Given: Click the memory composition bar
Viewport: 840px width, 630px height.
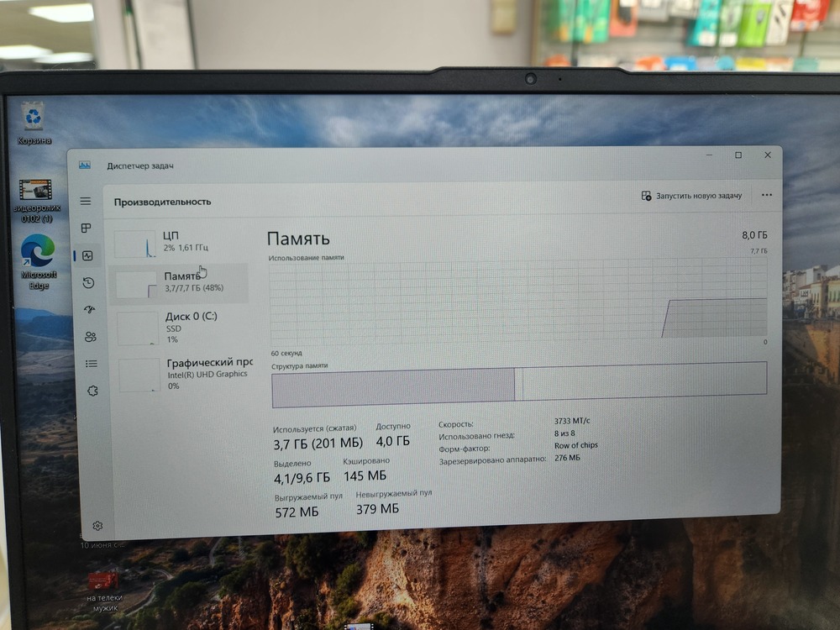Looking at the screenshot, I should 519,384.
